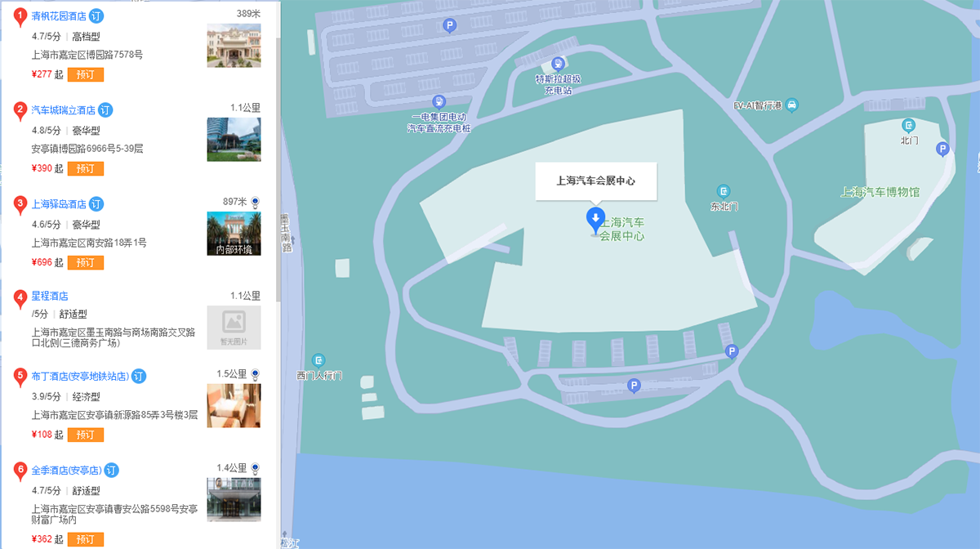Image resolution: width=980 pixels, height=549 pixels.
Task: Click the parking icon in the south parking strip
Action: pyautogui.click(x=635, y=386)
